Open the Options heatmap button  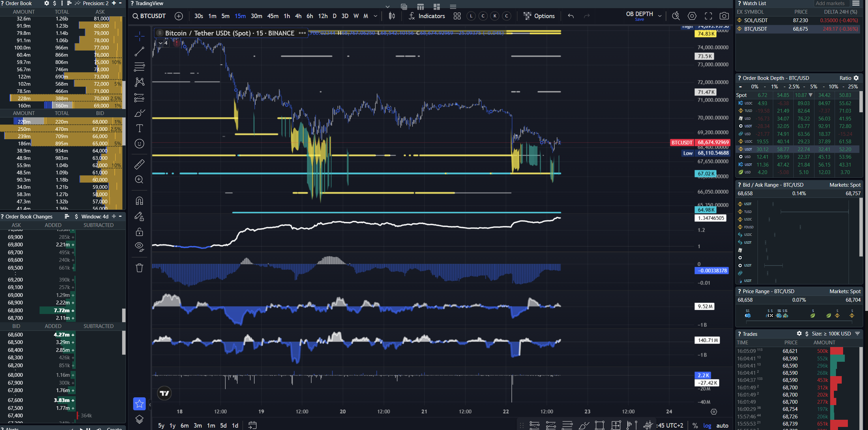click(539, 16)
